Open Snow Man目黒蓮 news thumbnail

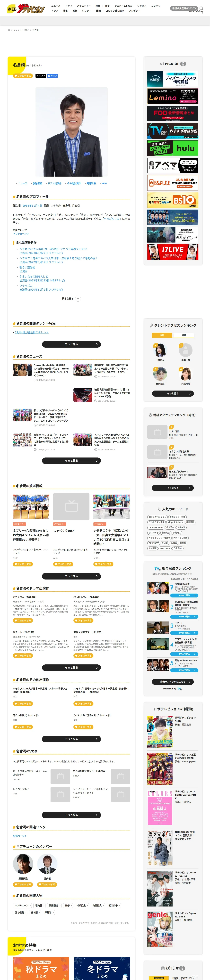pos(22,370)
